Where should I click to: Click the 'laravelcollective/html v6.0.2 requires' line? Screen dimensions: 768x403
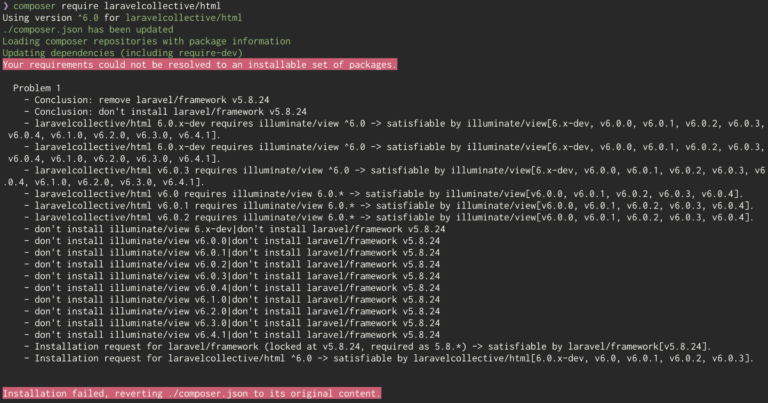[389, 218]
